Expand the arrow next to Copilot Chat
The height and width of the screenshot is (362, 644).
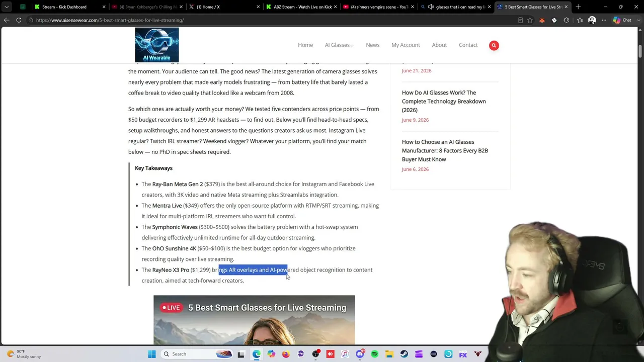pyautogui.click(x=637, y=20)
